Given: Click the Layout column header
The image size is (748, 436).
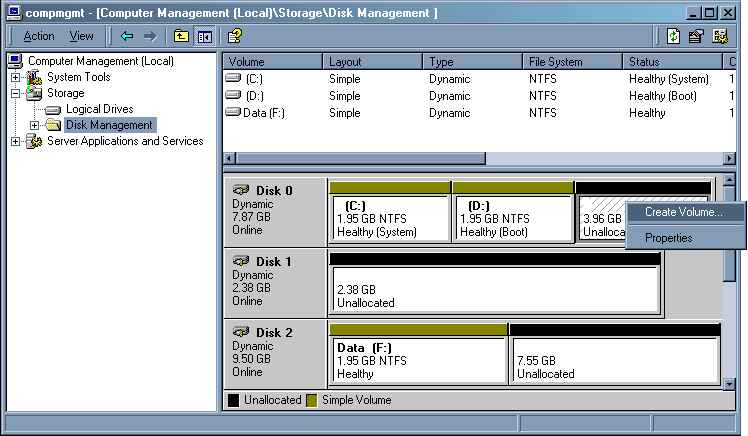Looking at the screenshot, I should pyautogui.click(x=373, y=62).
